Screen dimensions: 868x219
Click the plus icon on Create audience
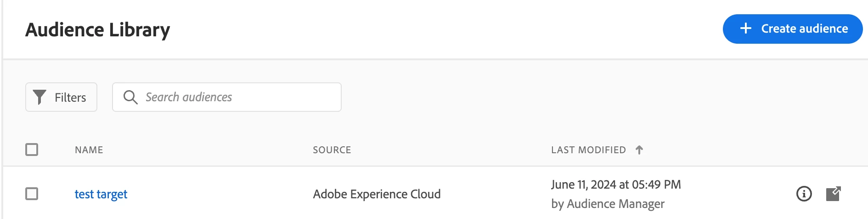(746, 29)
